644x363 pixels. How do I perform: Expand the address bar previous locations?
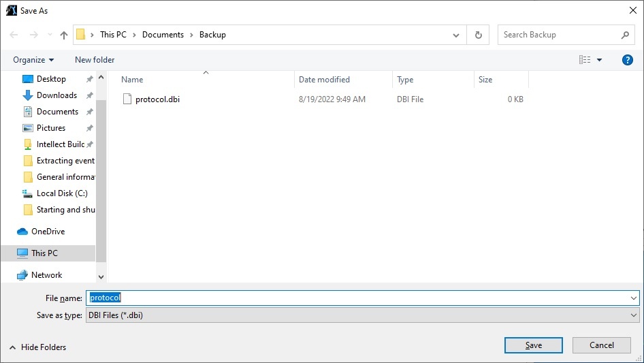click(456, 35)
